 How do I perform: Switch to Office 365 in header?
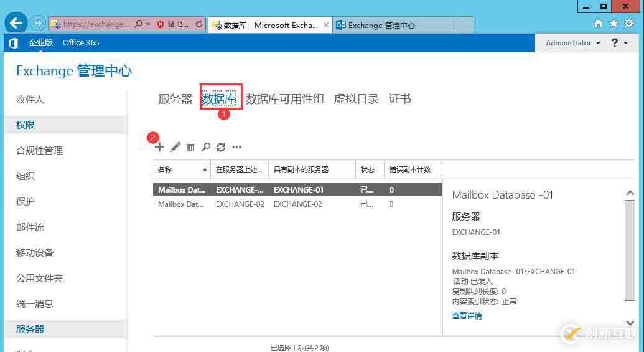coord(81,43)
